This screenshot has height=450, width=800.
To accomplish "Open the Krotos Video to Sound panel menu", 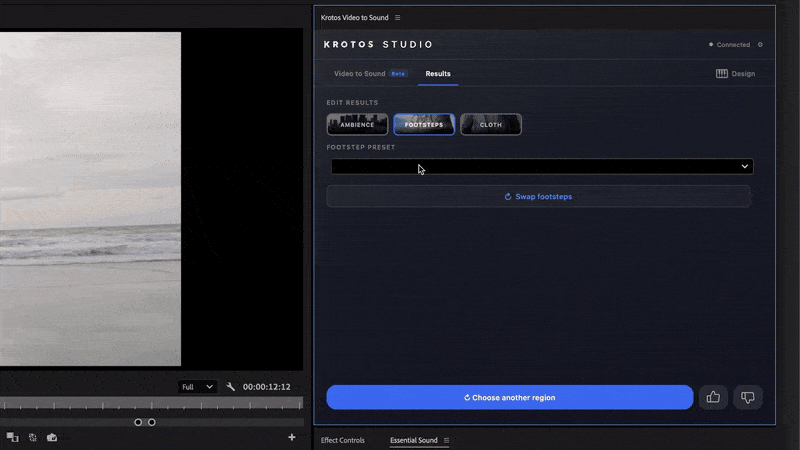I will point(397,17).
